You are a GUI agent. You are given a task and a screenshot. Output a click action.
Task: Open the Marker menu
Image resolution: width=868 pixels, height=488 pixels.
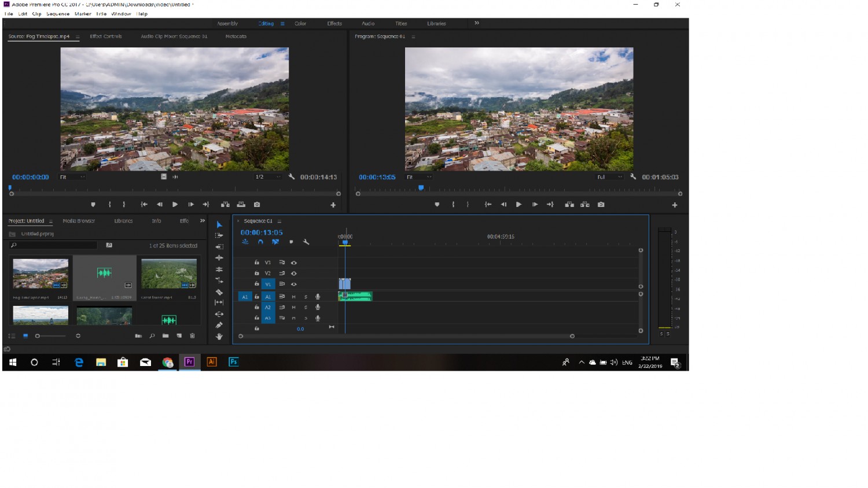click(83, 14)
